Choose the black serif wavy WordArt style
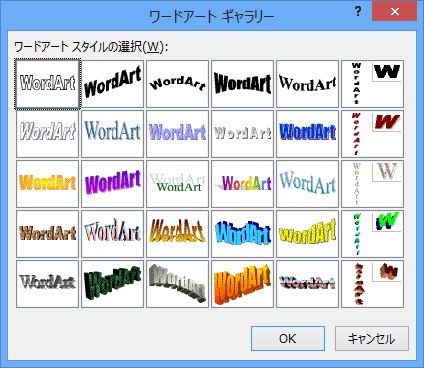Viewport: 424px width, 368px height. coord(307,84)
